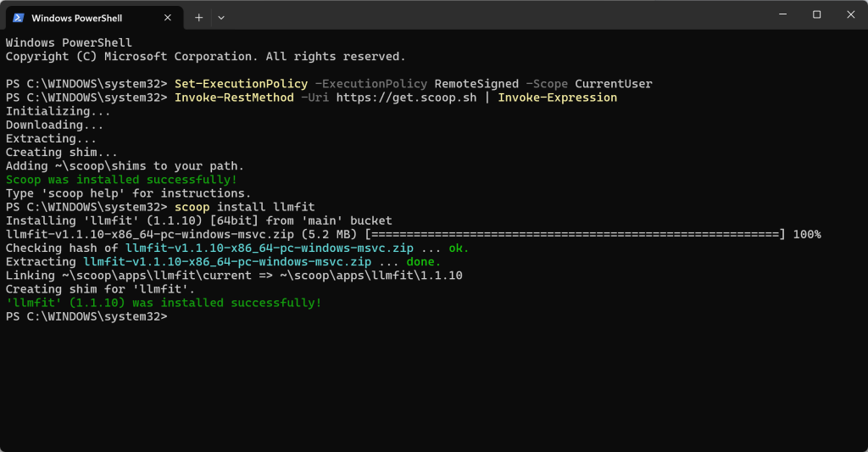This screenshot has height=452, width=868.
Task: Click the 'Linking ~\scoop\apps\llmfit\current' line
Action: (234, 276)
